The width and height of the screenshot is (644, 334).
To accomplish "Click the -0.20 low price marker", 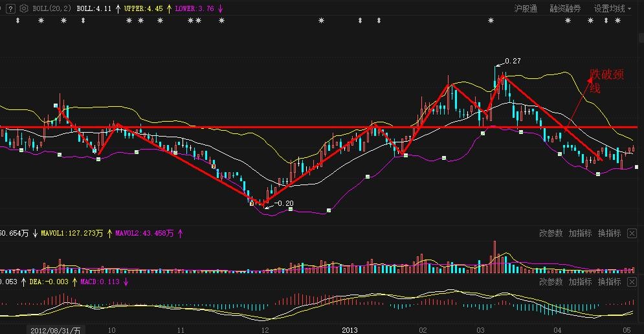I will 283,203.
